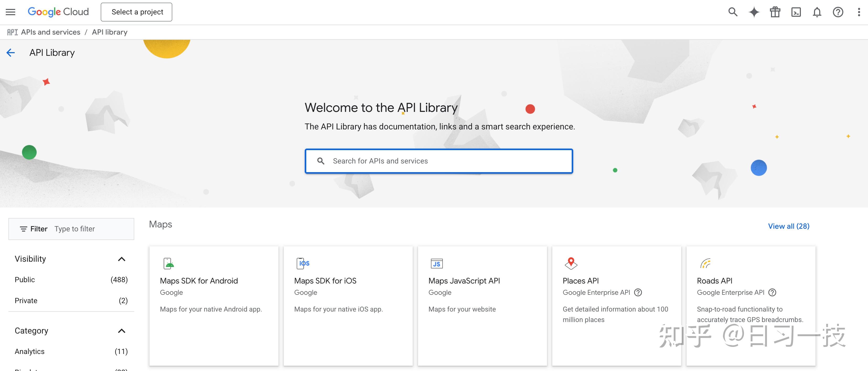Go back using the blue arrow
The height and width of the screenshot is (371, 868).
(x=11, y=53)
